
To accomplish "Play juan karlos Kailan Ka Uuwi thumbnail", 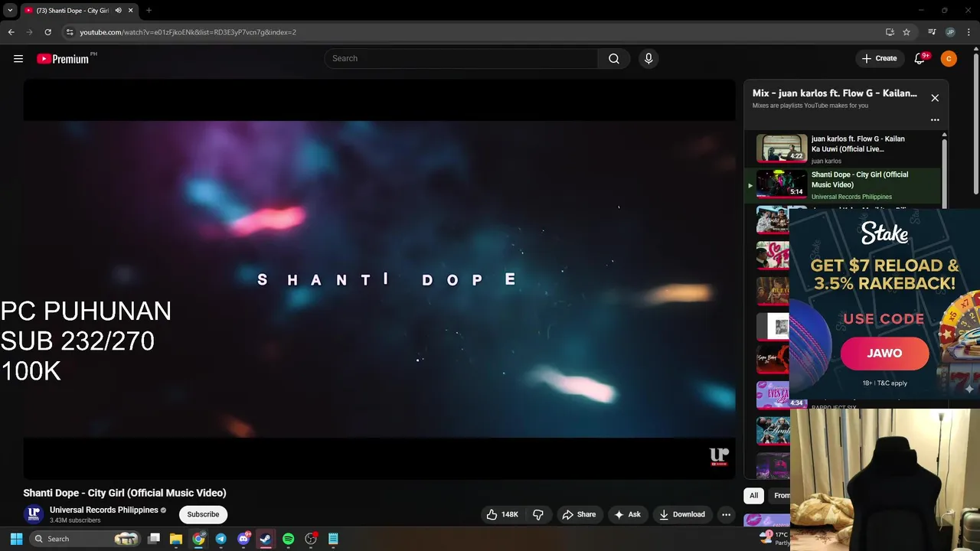I will point(782,148).
